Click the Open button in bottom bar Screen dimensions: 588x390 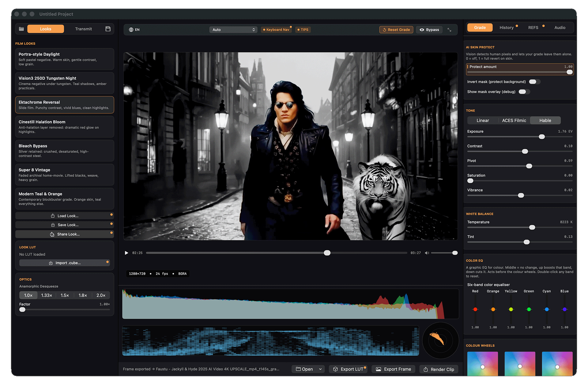click(304, 369)
